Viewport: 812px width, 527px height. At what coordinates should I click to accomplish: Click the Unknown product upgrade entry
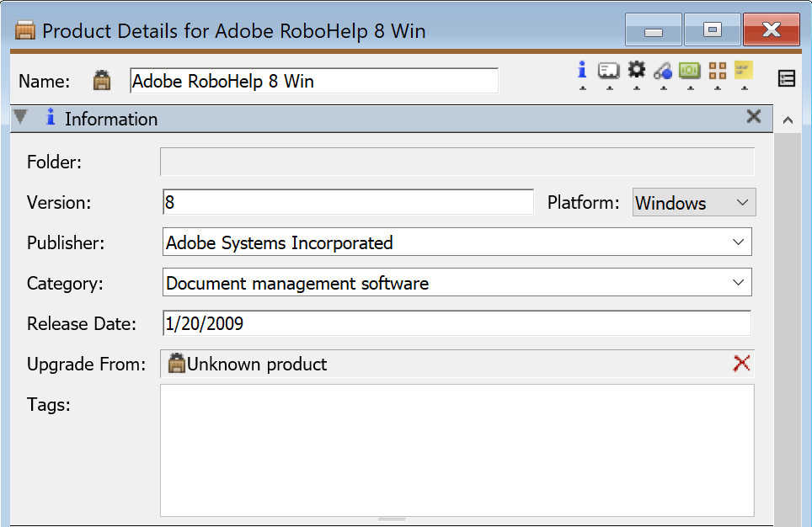click(x=247, y=364)
